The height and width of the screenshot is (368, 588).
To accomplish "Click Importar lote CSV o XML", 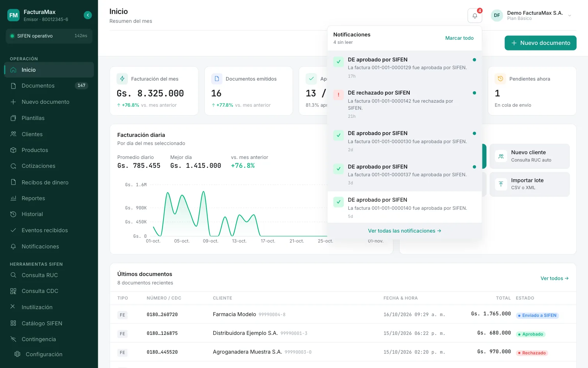I will (530, 184).
